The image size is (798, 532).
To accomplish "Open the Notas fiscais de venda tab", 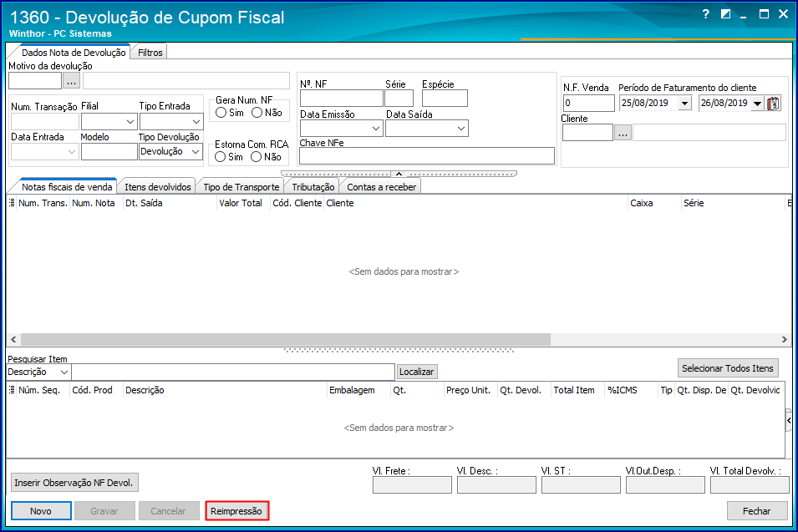I will 67,187.
